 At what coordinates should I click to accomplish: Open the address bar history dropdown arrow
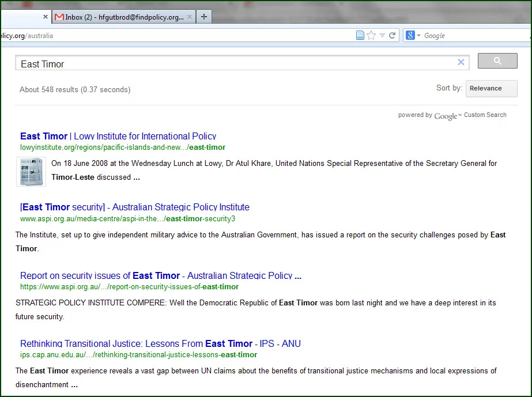coord(382,35)
